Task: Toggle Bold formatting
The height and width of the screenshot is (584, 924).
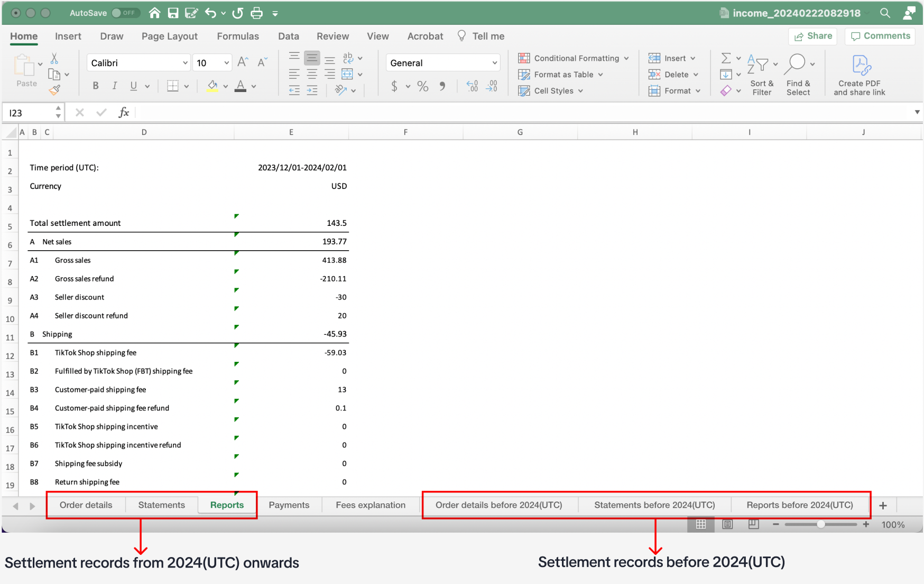Action: pos(96,86)
